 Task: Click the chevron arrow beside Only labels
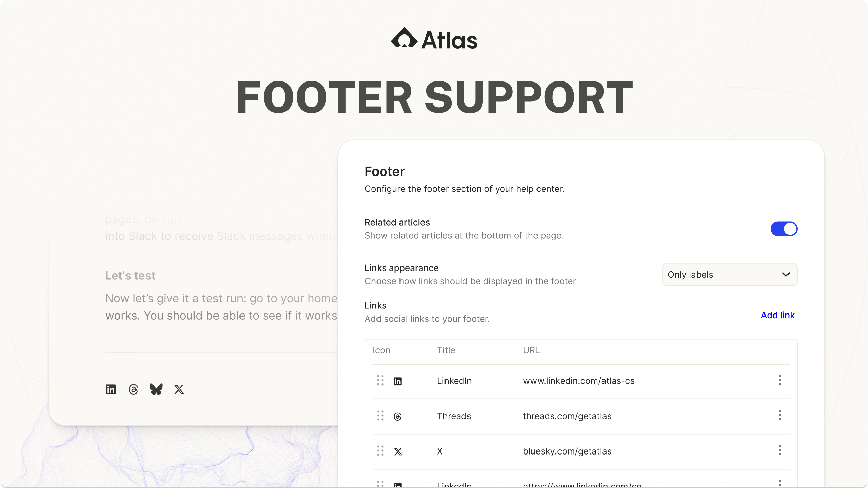[x=786, y=275]
